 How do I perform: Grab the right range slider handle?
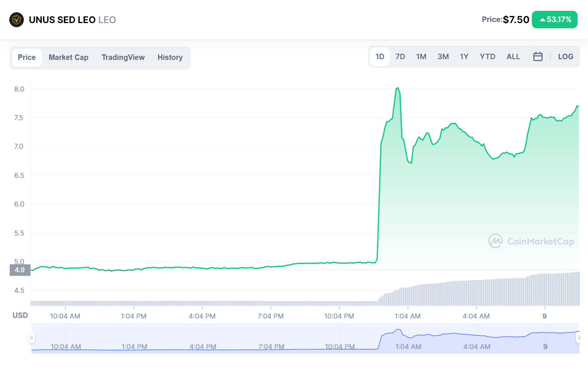point(579,338)
